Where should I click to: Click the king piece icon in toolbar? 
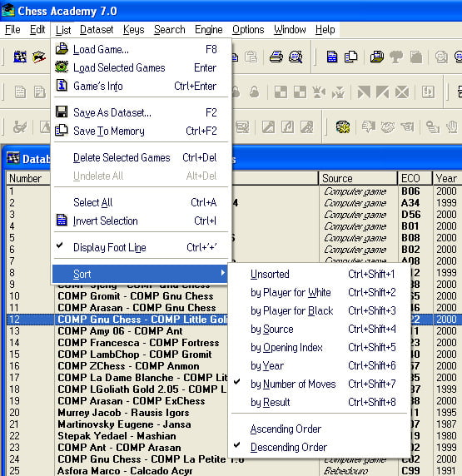320,92
